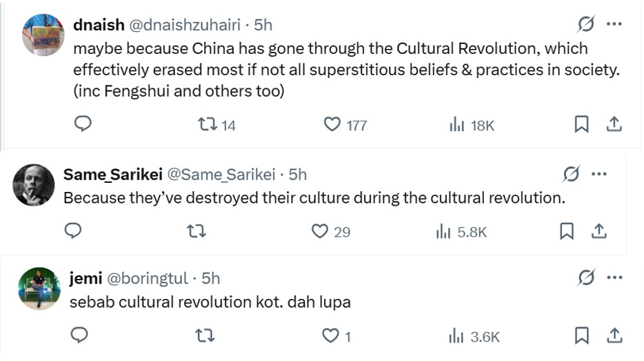Open more menu on Same_Sarikei's tweet
Image resolution: width=644 pixels, height=361 pixels.
598,174
